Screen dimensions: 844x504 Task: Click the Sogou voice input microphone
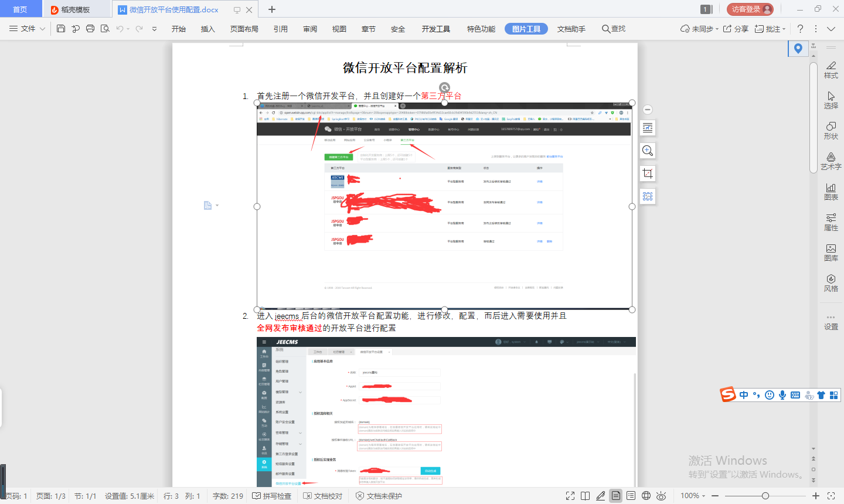point(782,395)
